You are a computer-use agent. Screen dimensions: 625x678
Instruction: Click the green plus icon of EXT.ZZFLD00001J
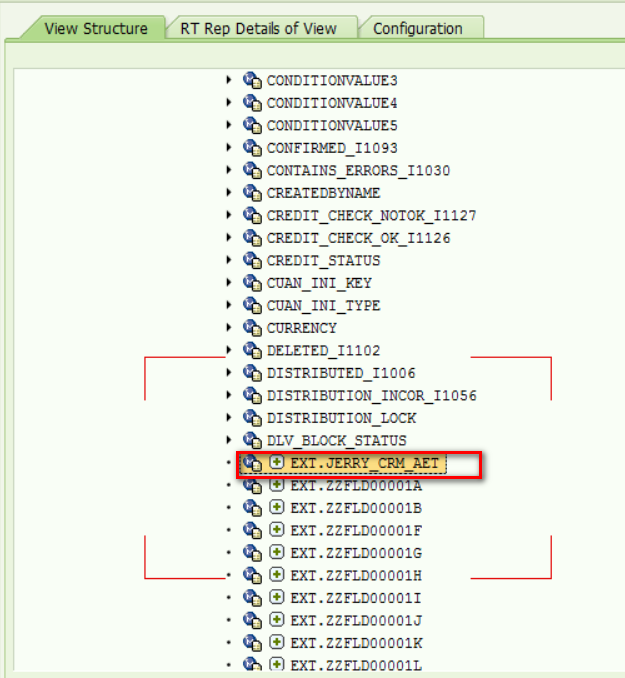(277, 620)
